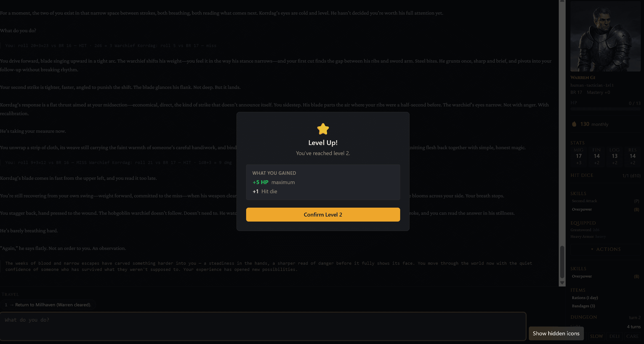Click the Travel section label
Image resolution: width=644 pixels, height=344 pixels.
10,294
